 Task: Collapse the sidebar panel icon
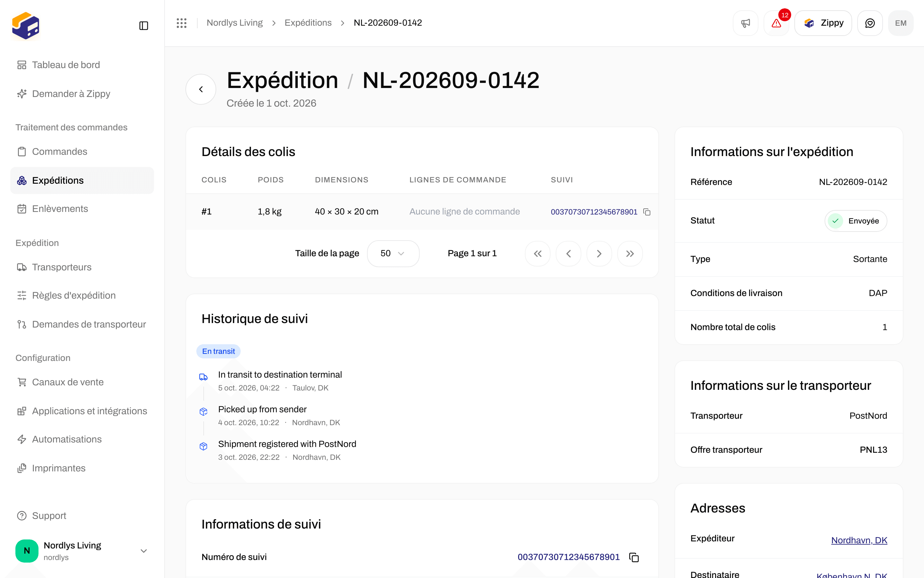point(143,26)
